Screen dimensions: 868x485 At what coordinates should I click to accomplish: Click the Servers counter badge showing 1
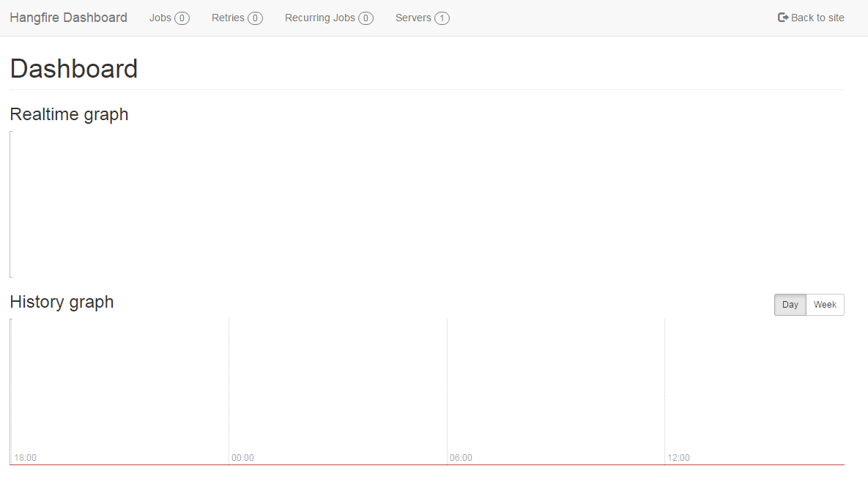click(x=441, y=18)
